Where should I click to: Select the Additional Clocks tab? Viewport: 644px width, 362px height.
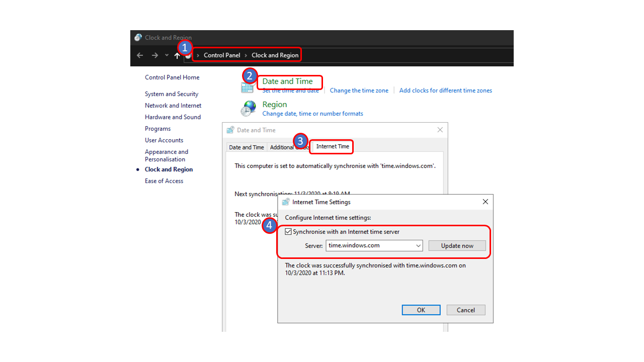(x=289, y=147)
